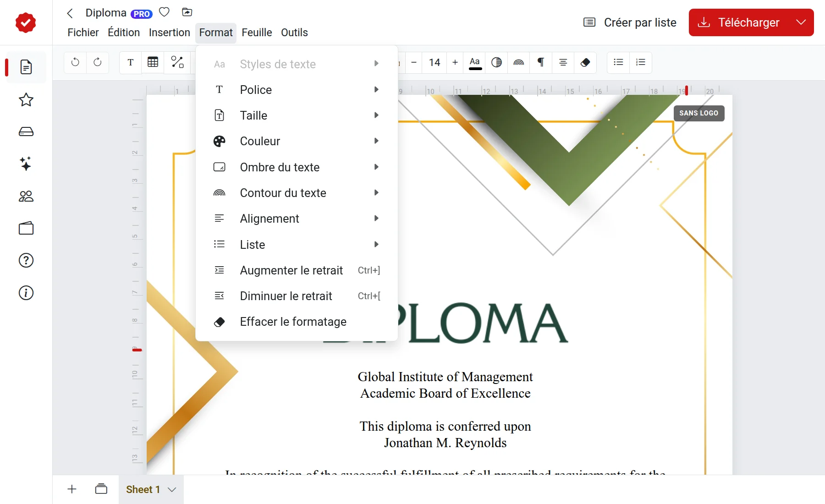This screenshot has height=504, width=825.
Task: Open the text alignment toolbar icon
Action: (563, 62)
